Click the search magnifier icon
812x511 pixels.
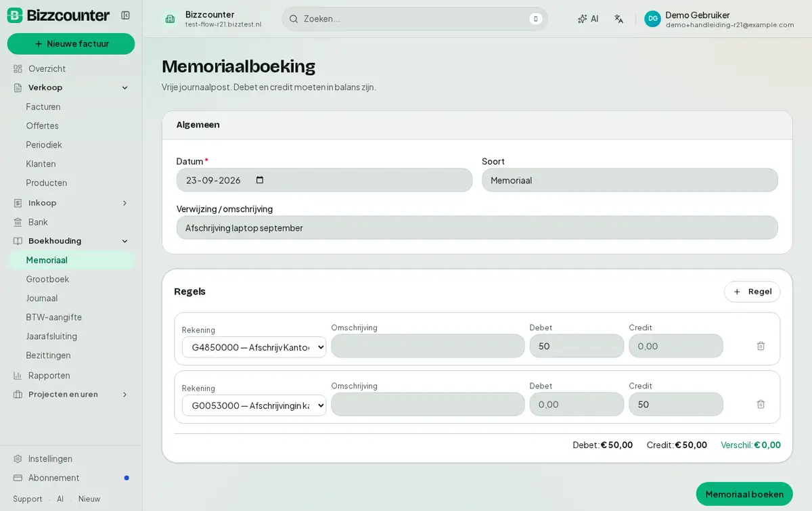294,19
